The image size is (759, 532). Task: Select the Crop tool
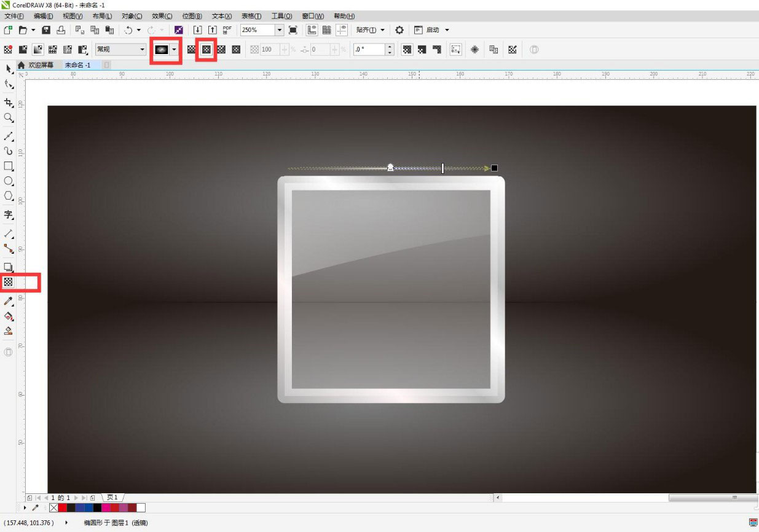(x=9, y=103)
